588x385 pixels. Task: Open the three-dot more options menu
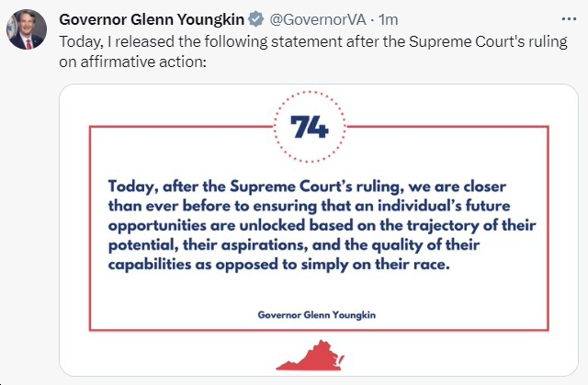click(x=569, y=18)
